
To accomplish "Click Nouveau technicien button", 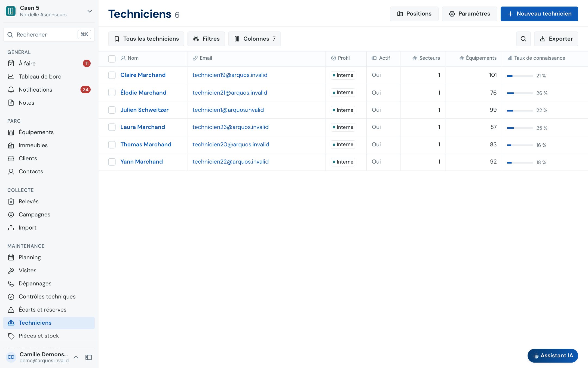I will tap(539, 14).
